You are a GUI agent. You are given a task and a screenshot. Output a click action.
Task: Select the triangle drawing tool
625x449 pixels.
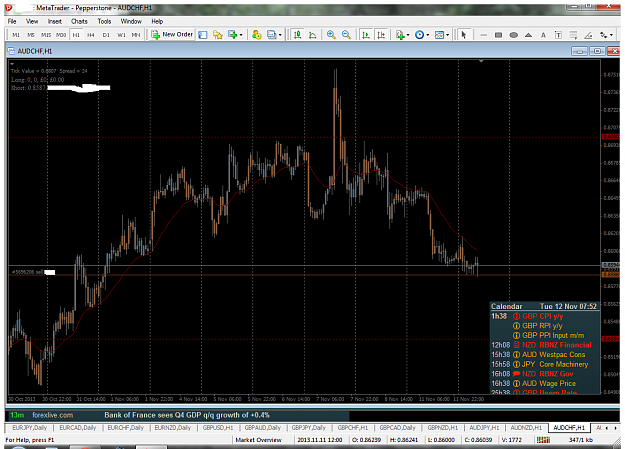coord(529,35)
